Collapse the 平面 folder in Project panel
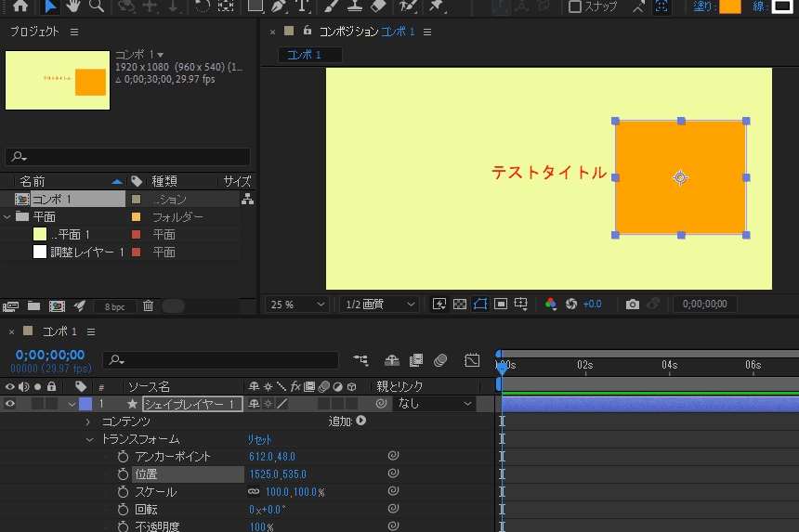The image size is (799, 532). pyautogui.click(x=7, y=217)
